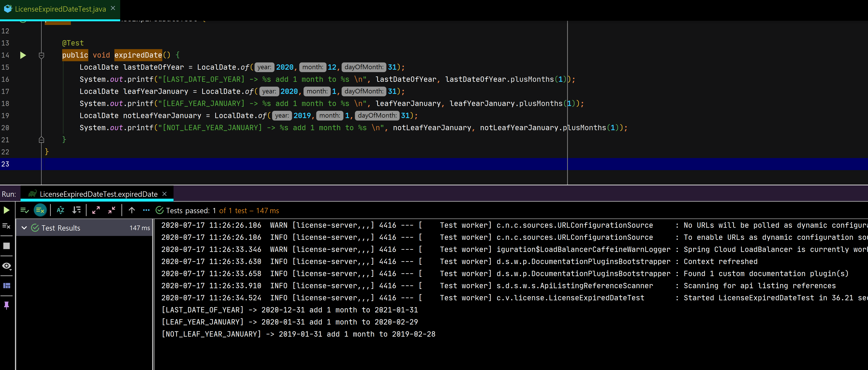The width and height of the screenshot is (868, 370).
Task: Sort tests alphabetically
Action: [60, 211]
